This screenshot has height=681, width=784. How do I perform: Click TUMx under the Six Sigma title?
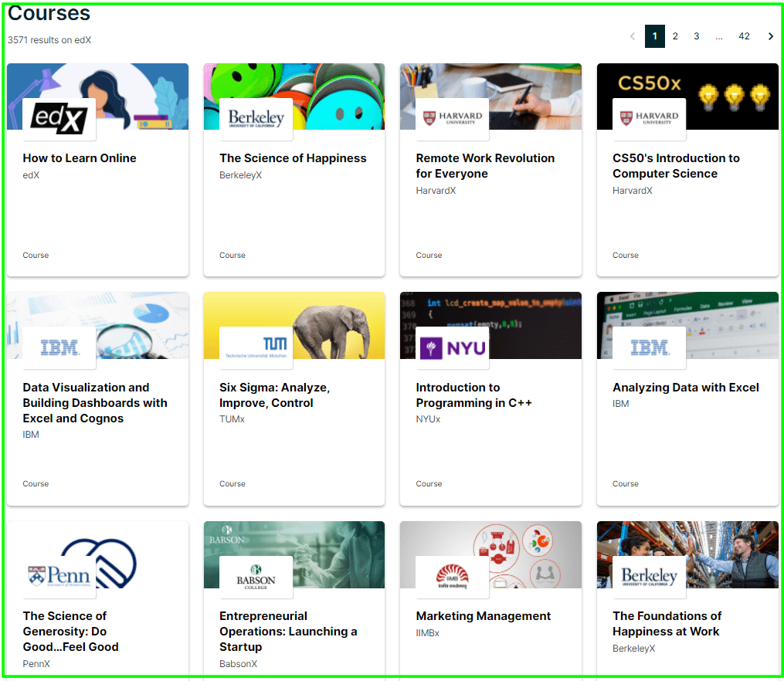[x=232, y=419]
